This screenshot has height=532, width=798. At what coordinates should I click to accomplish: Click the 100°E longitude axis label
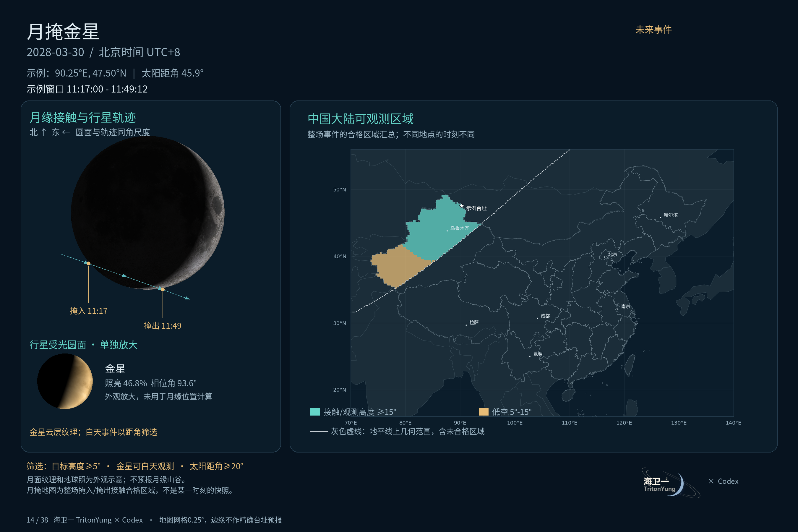(x=515, y=423)
